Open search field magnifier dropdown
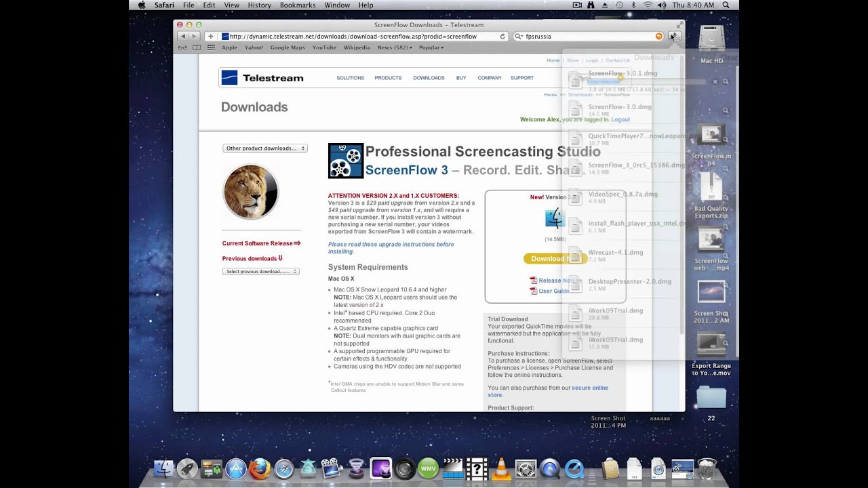868x488 pixels. click(x=519, y=37)
